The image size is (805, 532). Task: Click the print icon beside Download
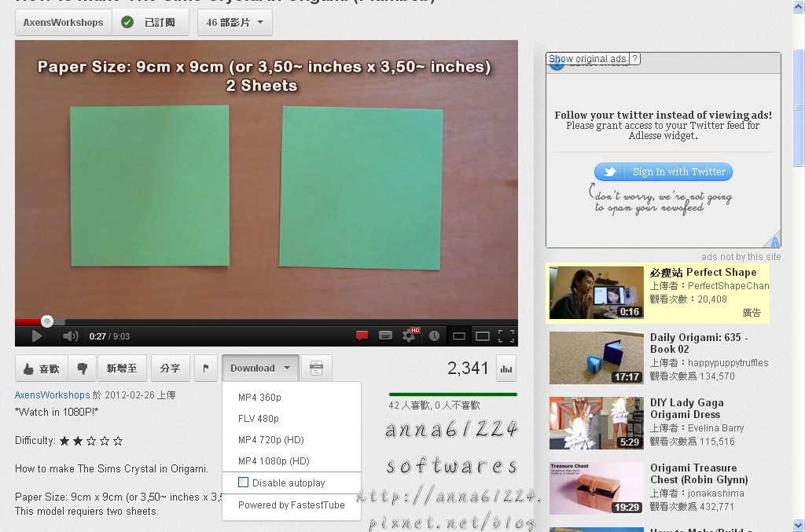(316, 369)
